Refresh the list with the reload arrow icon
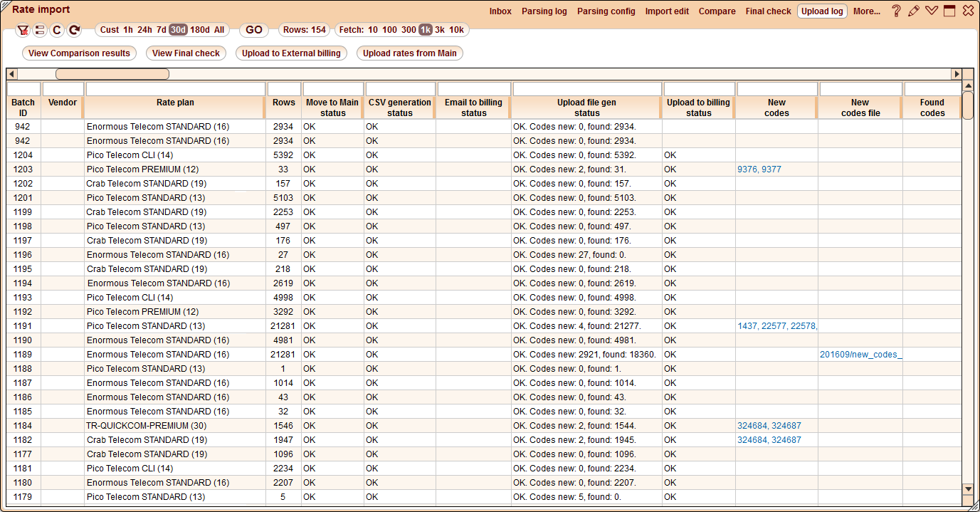The width and height of the screenshot is (980, 512). pos(73,30)
